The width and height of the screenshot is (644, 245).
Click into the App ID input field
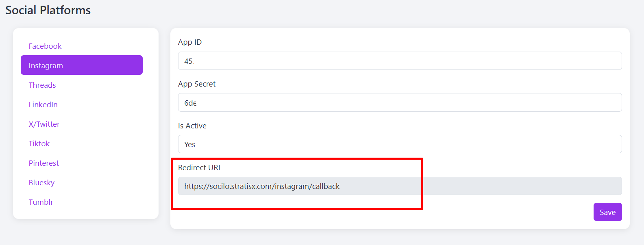pyautogui.click(x=400, y=61)
